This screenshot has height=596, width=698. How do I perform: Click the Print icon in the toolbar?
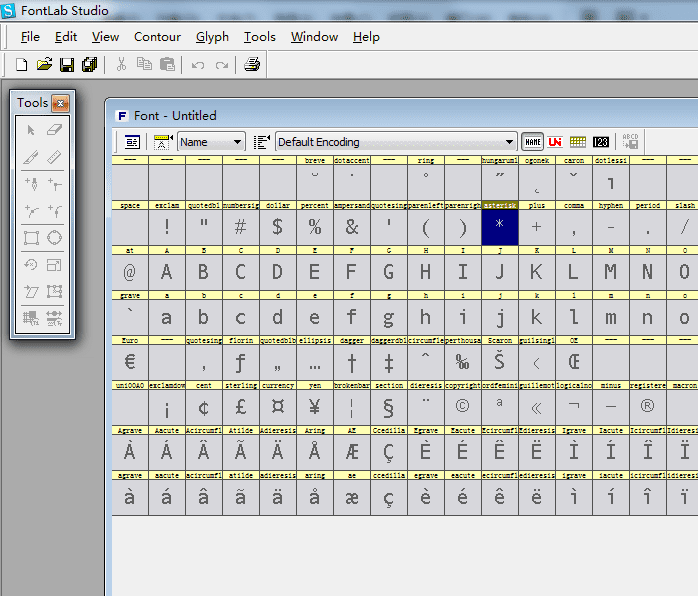click(x=252, y=64)
